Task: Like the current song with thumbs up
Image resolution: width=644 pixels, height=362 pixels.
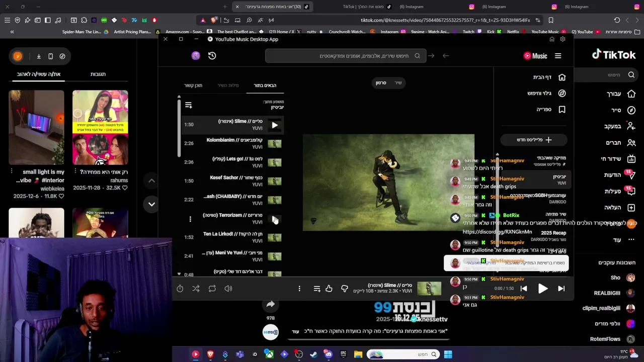Action: tap(329, 289)
